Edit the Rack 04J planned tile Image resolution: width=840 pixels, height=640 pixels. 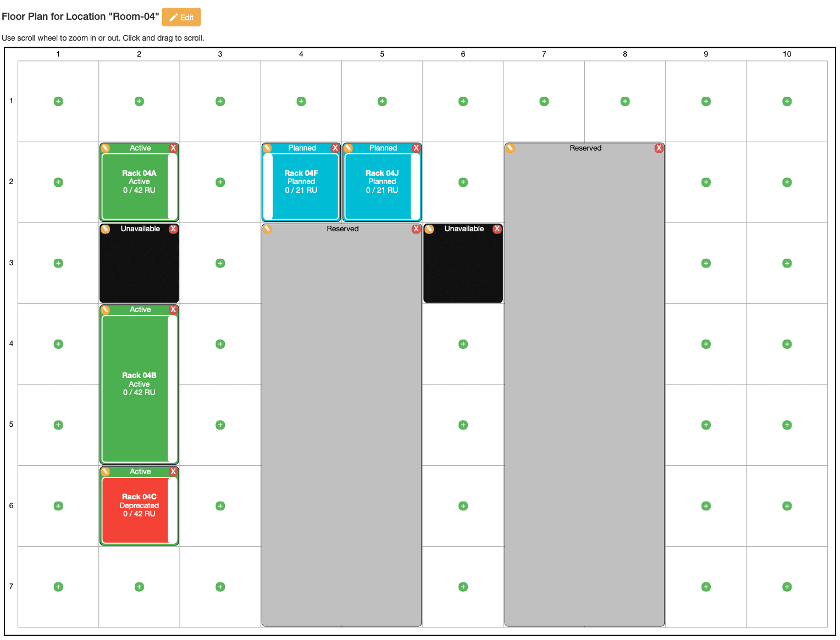(348, 148)
